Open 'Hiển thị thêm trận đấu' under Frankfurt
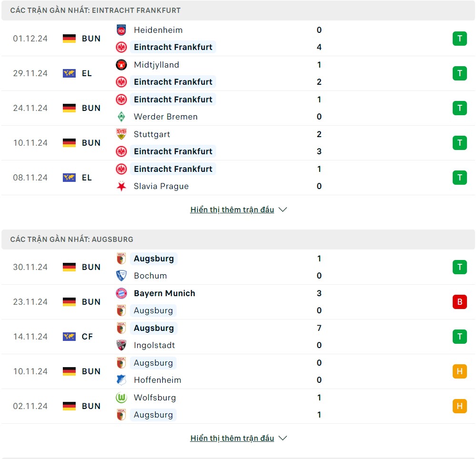The height and width of the screenshot is (459, 476). point(232,210)
